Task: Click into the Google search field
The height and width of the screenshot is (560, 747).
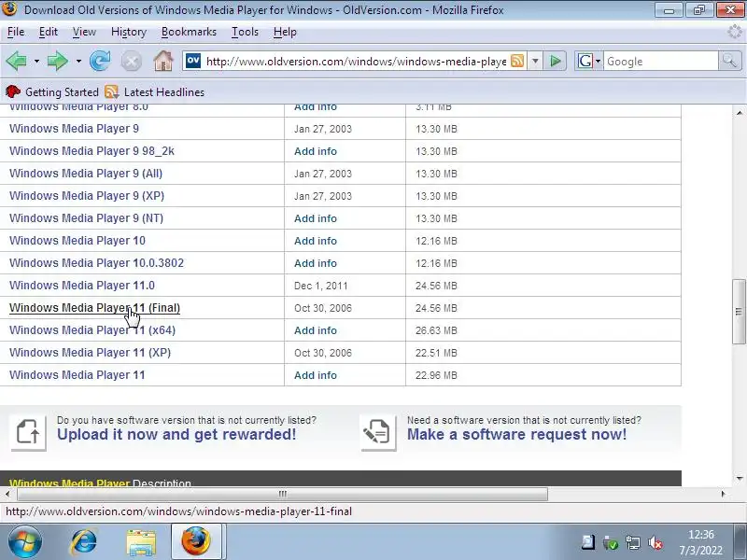Action: 661,61
